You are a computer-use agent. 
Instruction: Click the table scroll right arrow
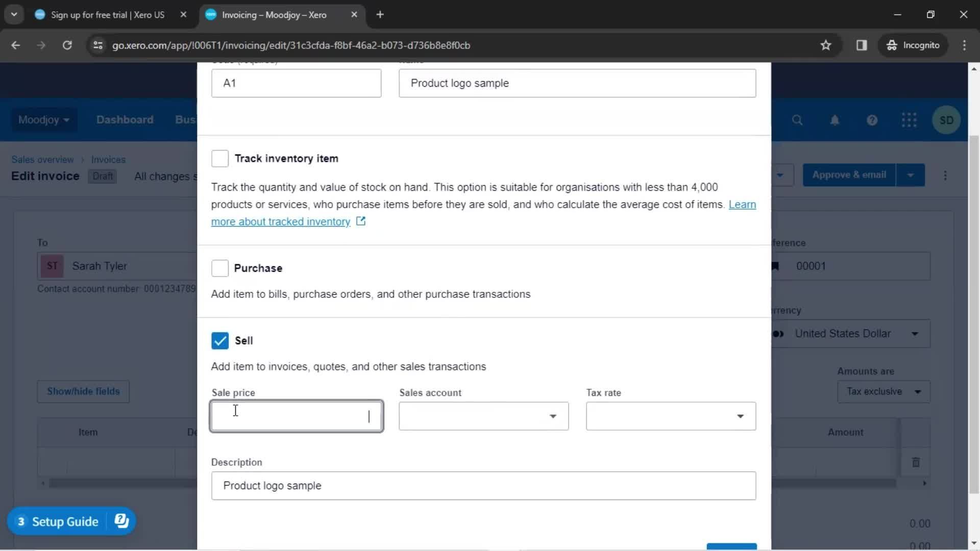click(924, 483)
